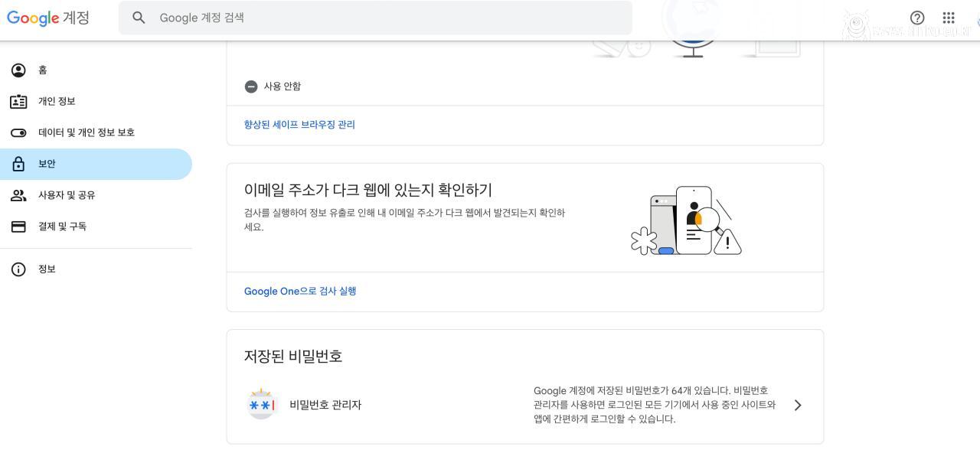The width and height of the screenshot is (980, 450).
Task: Open 결제 및 구독 menu item
Action: (62, 227)
